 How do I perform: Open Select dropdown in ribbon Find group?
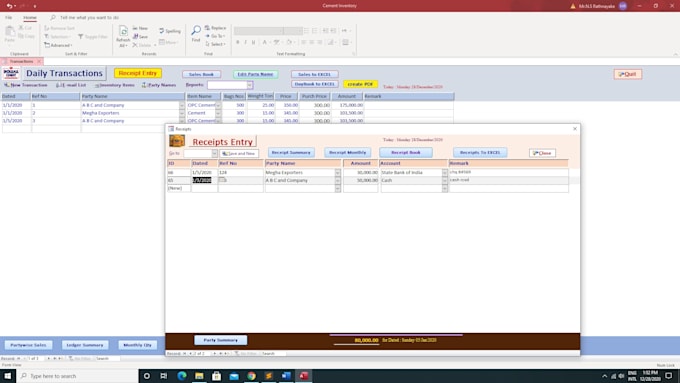(215, 44)
